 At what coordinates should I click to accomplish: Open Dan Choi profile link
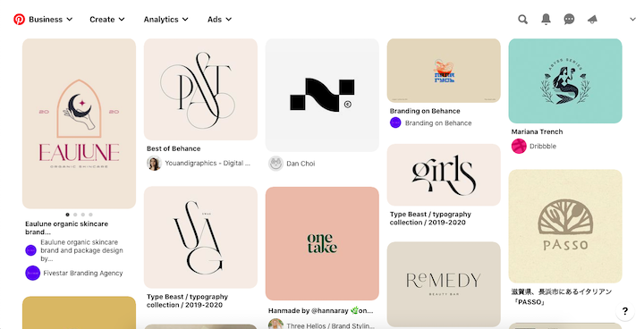301,164
